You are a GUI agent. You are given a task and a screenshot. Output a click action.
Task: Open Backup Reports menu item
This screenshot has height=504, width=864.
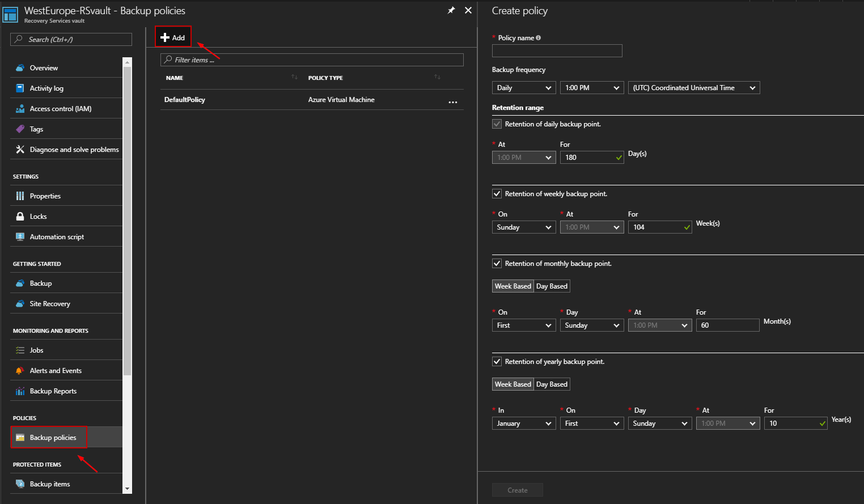(66, 391)
